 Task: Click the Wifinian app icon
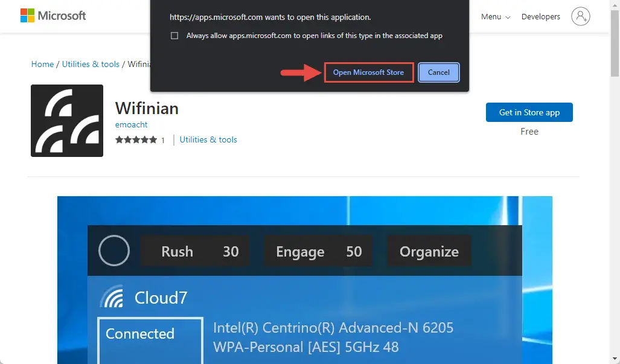pyautogui.click(x=67, y=121)
